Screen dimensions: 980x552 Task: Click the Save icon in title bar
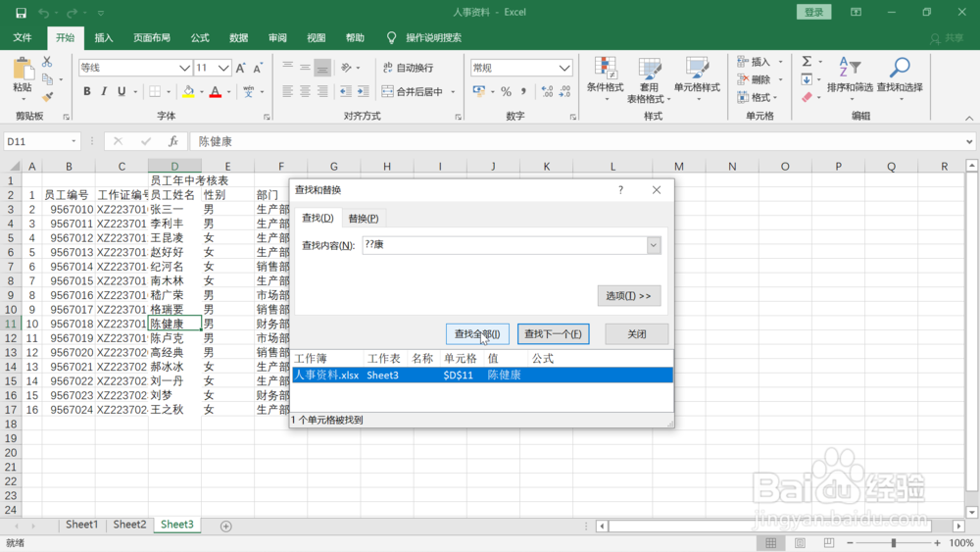21,13
